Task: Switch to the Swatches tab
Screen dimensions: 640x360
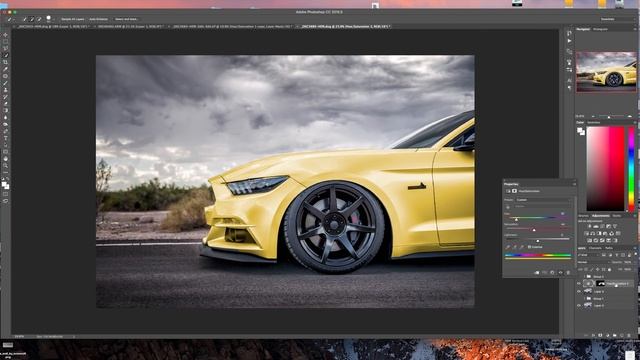Action: click(x=593, y=122)
